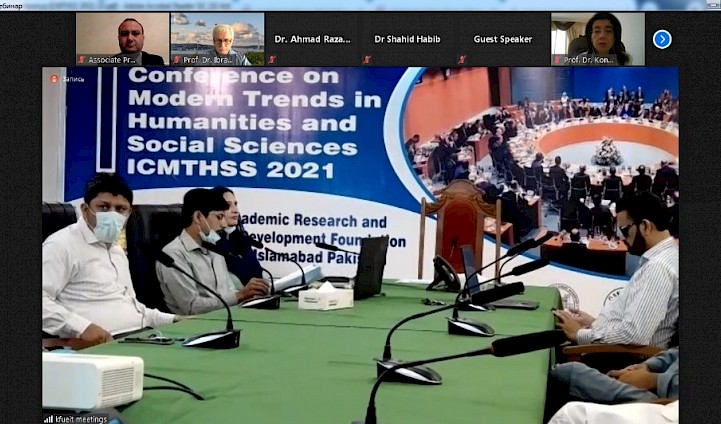721x424 pixels.
Task: Click the main speaker video of the conference room
Action: coord(360,245)
